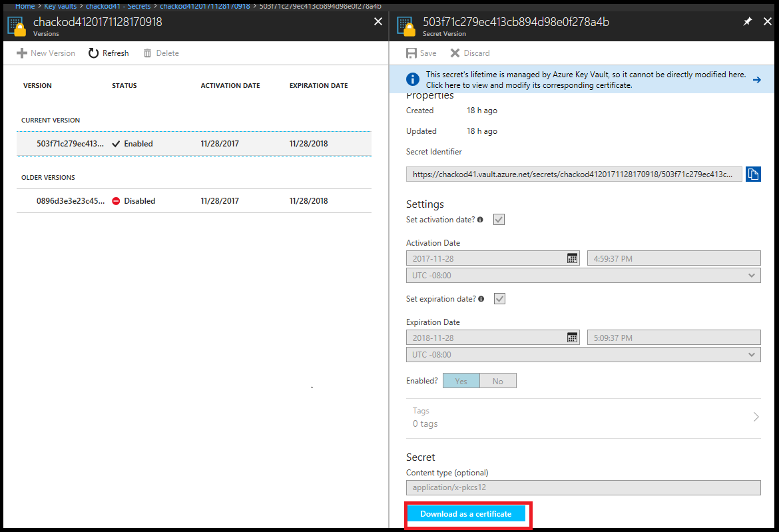Click the info icon beside Set activation date
Viewport: 779px width, 532px height.
tap(481, 220)
